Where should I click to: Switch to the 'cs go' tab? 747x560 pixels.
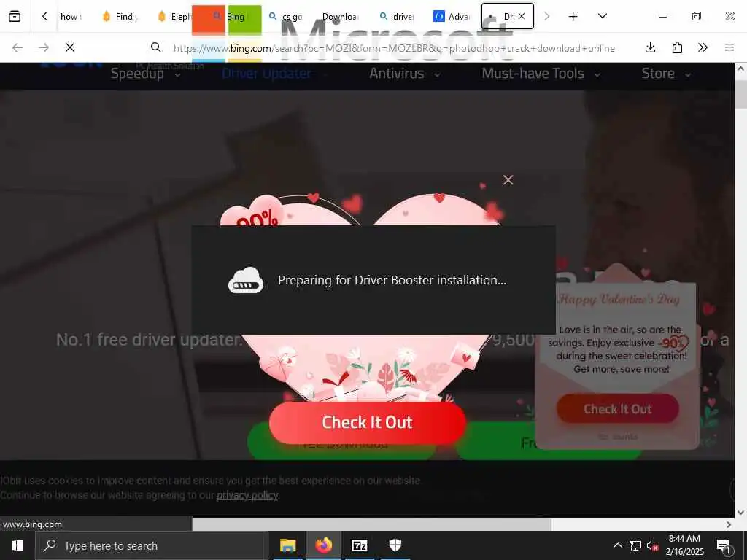(286, 16)
